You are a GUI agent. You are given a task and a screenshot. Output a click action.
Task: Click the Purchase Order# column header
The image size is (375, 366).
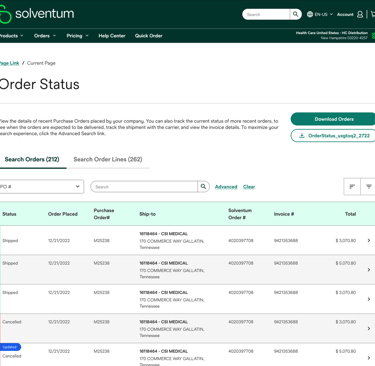point(104,214)
